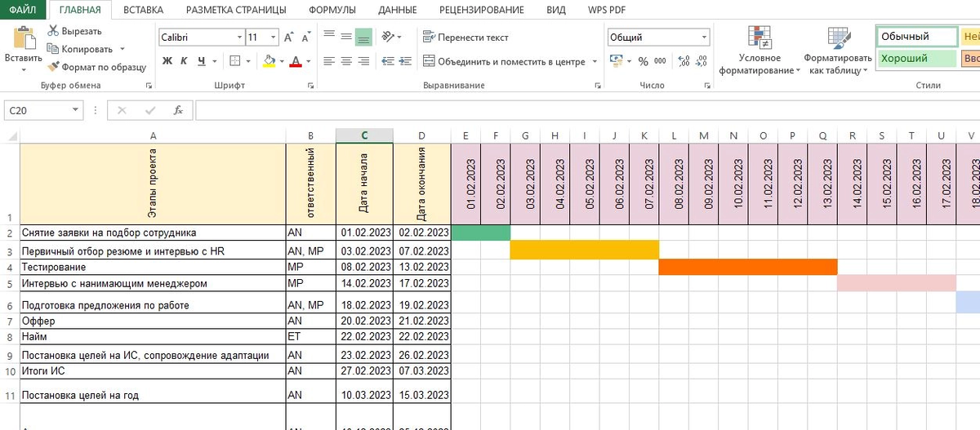The width and height of the screenshot is (980, 430).
Task: Apply red font color letter A
Action: pos(296,61)
